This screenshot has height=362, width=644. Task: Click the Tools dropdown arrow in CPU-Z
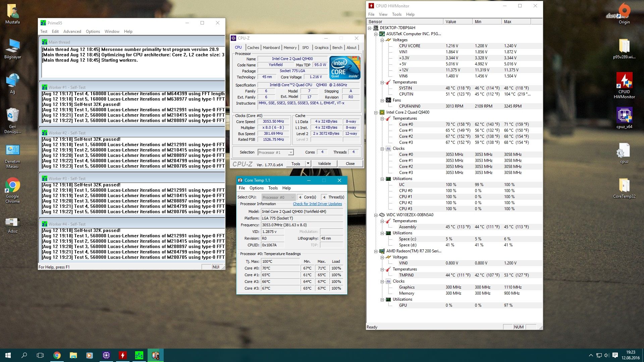308,164
